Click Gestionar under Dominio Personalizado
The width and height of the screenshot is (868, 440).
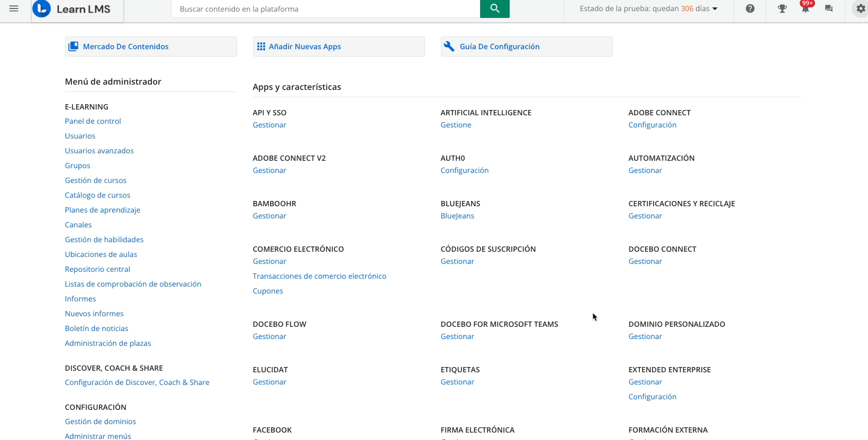click(x=645, y=336)
